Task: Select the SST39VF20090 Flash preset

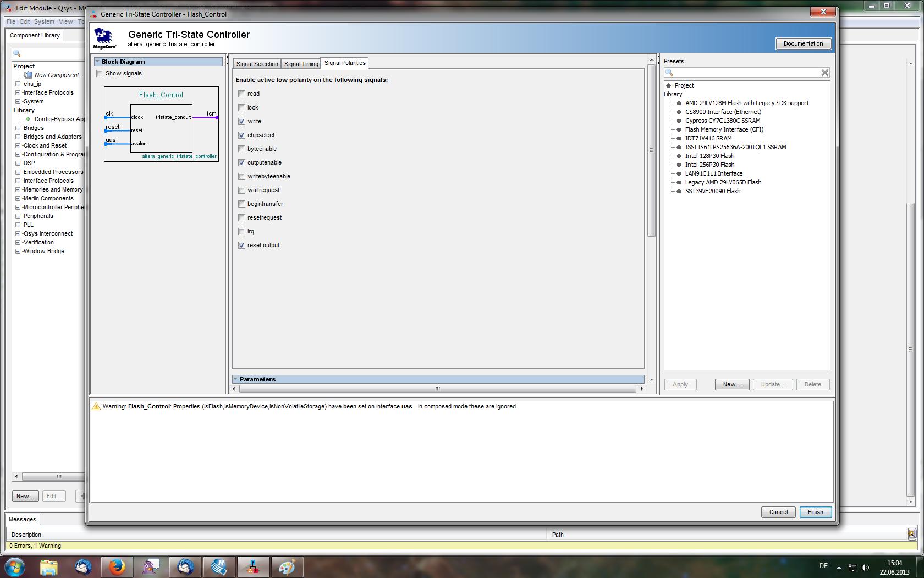Action: pos(712,191)
